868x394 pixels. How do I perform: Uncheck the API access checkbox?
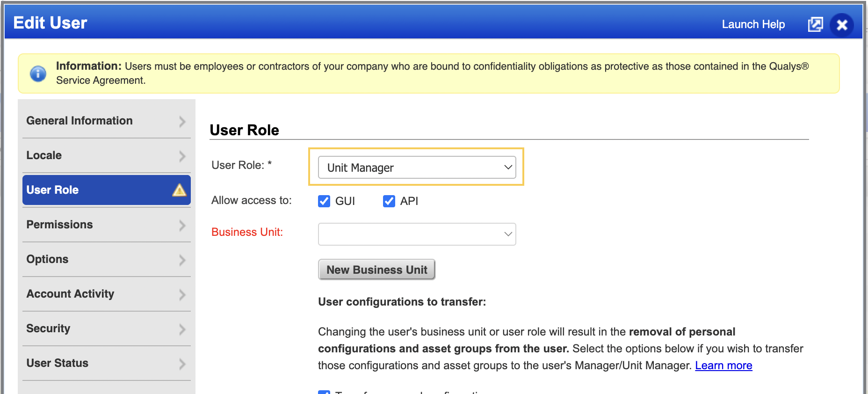(389, 201)
